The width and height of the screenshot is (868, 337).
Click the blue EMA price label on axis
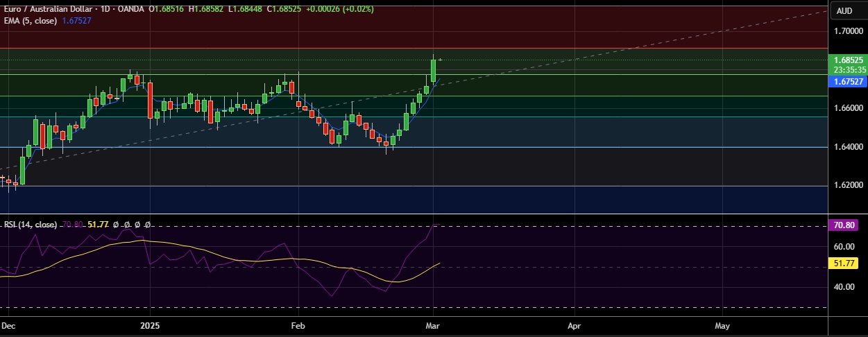click(x=848, y=81)
